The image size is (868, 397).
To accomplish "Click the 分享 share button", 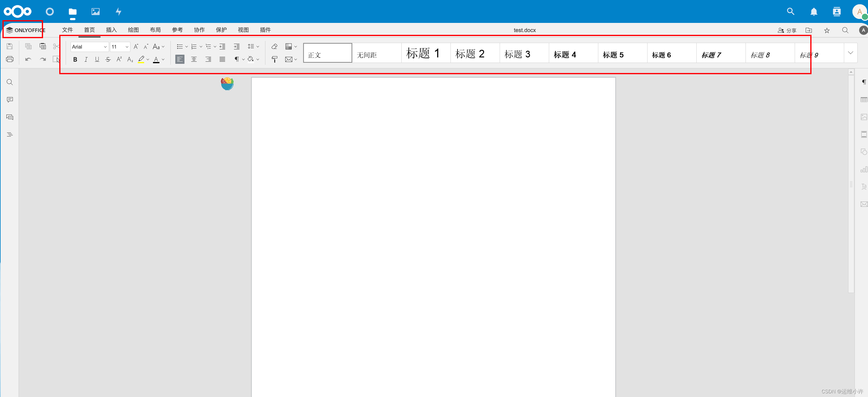I will pos(787,30).
